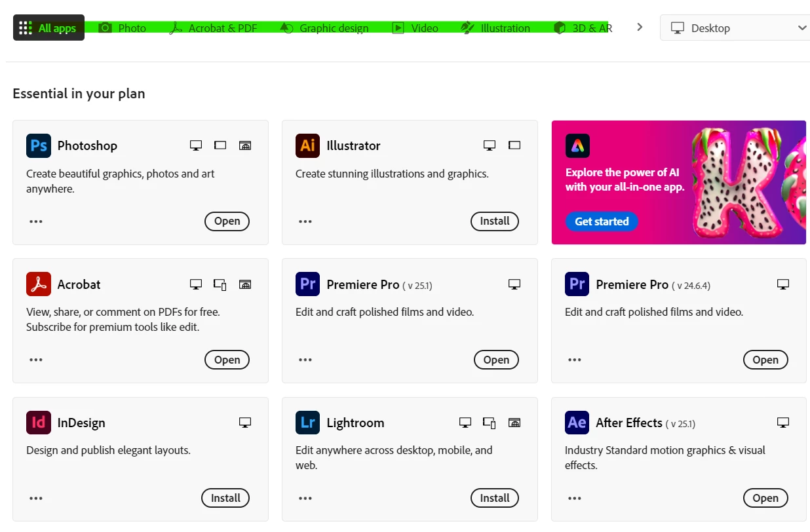Open Premiere Pro v 24.6.4
810x532 pixels.
point(765,360)
